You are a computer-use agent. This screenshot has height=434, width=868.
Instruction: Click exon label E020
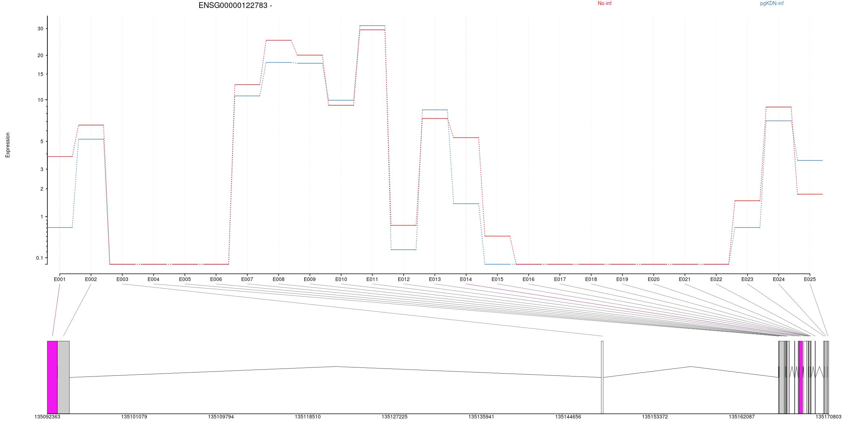(x=654, y=279)
